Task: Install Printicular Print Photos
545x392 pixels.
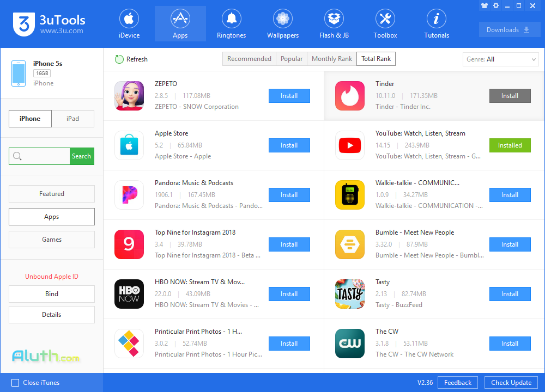Action: point(289,344)
